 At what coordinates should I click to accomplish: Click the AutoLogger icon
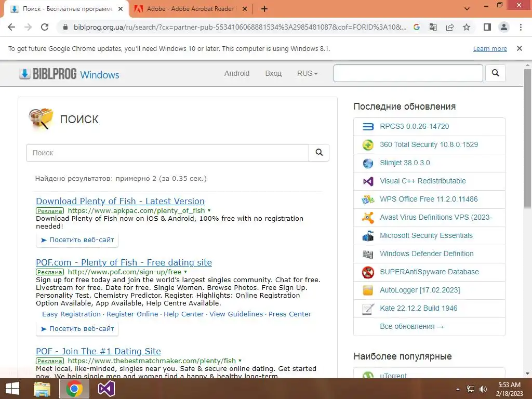[x=368, y=290]
